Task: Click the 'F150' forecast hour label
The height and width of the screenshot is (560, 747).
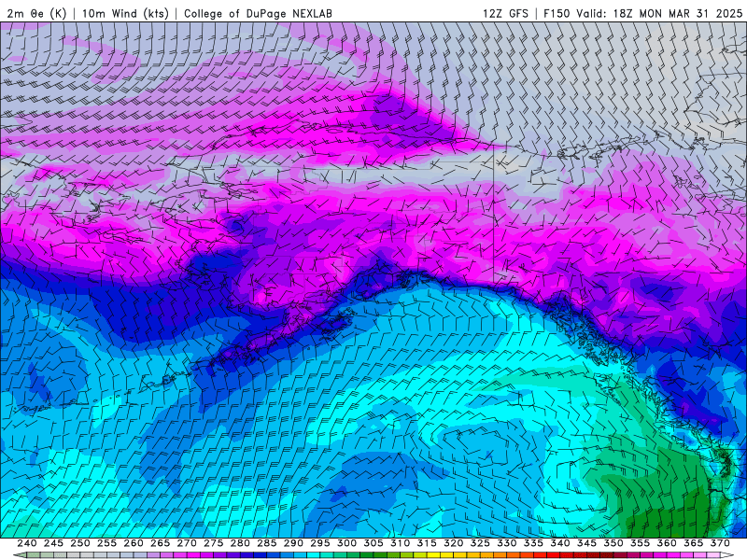Action: 557,13
